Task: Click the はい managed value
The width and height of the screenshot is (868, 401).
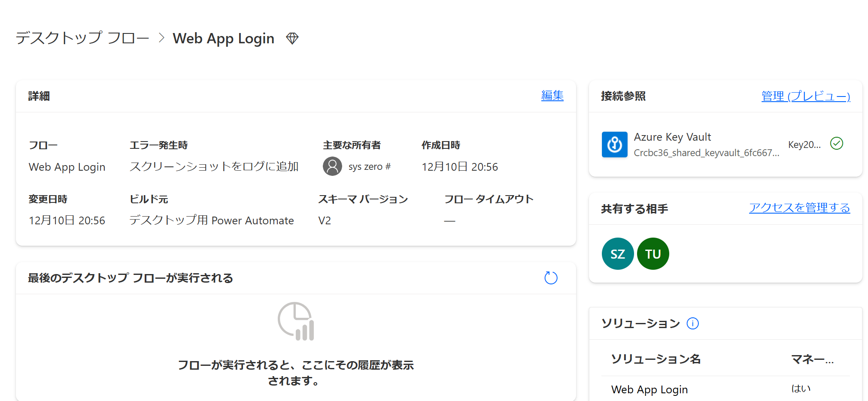Action: click(801, 389)
